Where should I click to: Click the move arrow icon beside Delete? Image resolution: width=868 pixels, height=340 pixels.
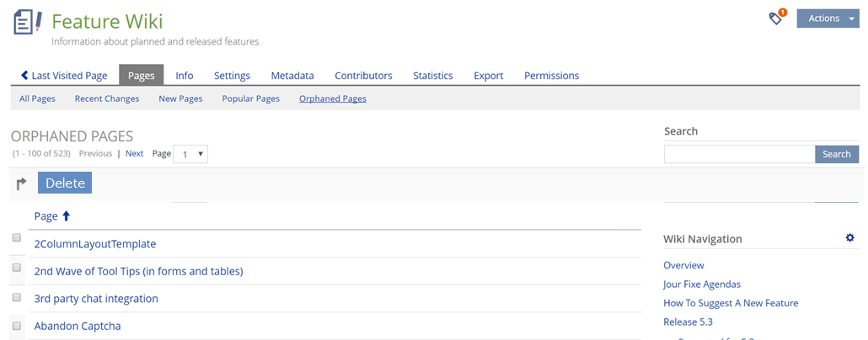click(x=22, y=183)
